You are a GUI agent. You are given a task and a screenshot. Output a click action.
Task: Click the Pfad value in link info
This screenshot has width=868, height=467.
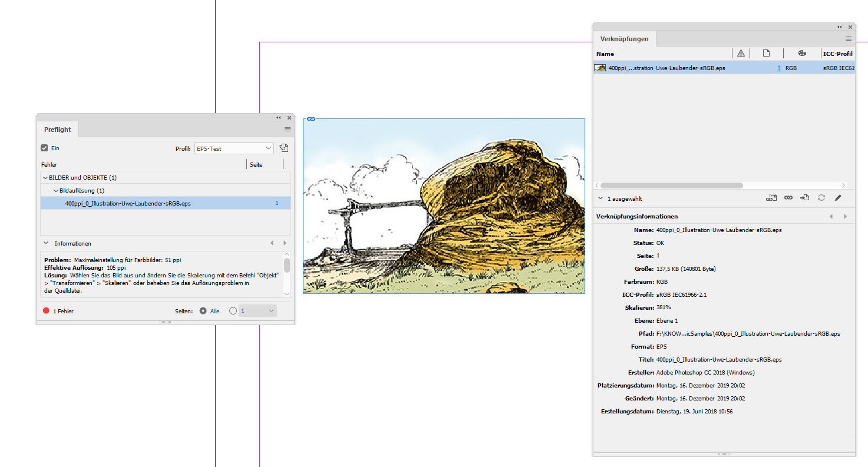[748, 333]
